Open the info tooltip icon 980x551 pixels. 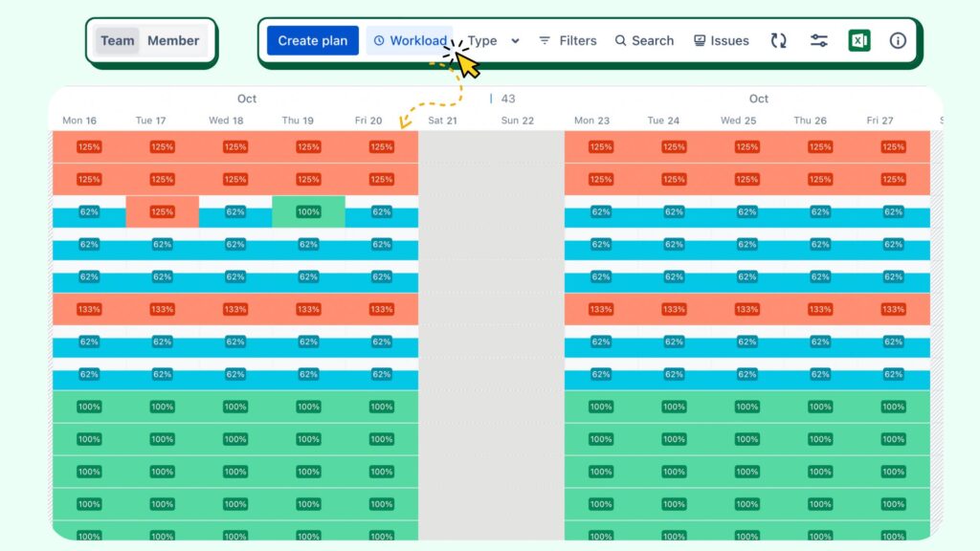[897, 40]
